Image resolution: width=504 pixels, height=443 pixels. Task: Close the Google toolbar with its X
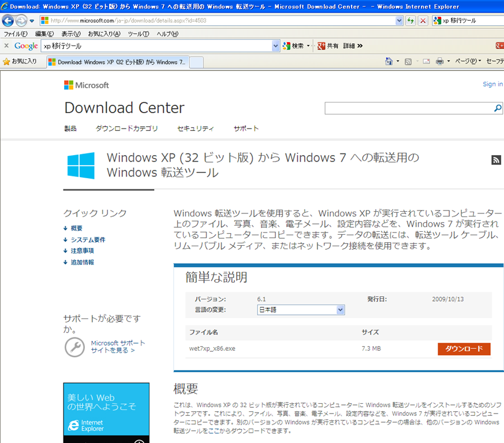point(6,46)
